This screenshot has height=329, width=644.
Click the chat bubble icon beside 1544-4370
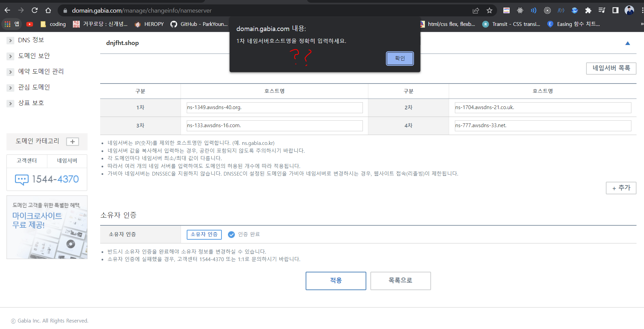pos(22,180)
